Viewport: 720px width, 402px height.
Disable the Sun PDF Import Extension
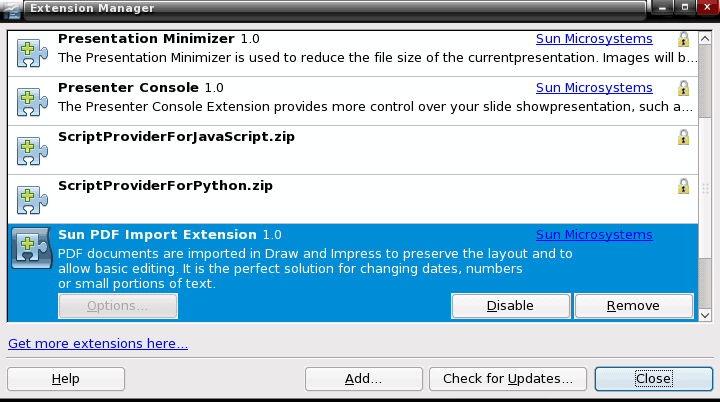point(511,306)
